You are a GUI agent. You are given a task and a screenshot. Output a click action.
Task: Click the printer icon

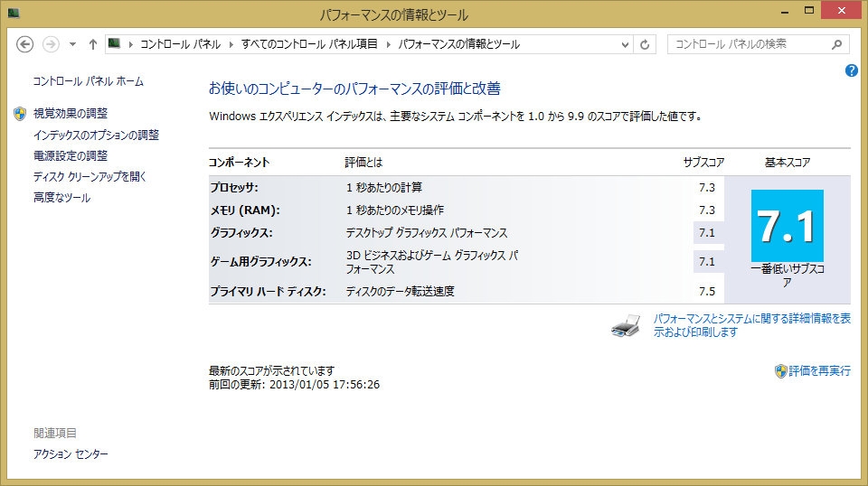point(626,326)
